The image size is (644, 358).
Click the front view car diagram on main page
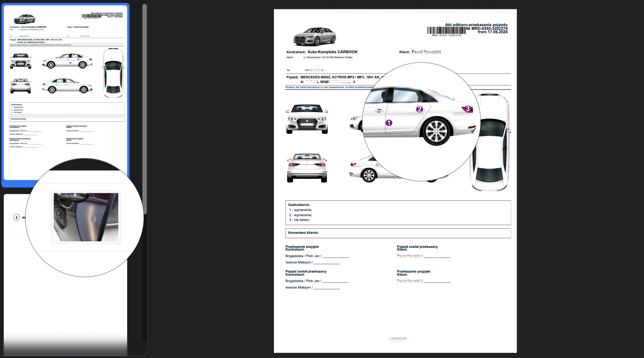click(307, 119)
